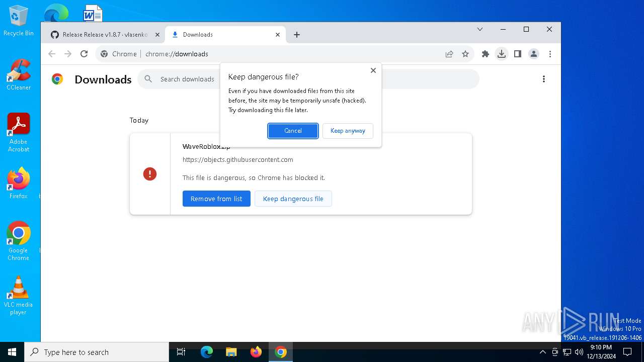This screenshot has height=362, width=644.
Task: Open File Explorer from taskbar
Action: tap(231, 352)
